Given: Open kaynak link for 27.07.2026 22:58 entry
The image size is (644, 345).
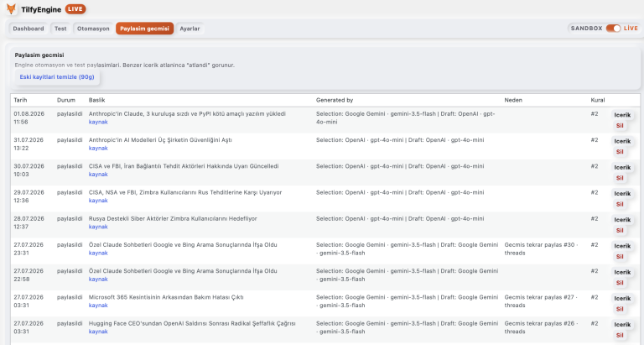Looking at the screenshot, I should point(98,280).
